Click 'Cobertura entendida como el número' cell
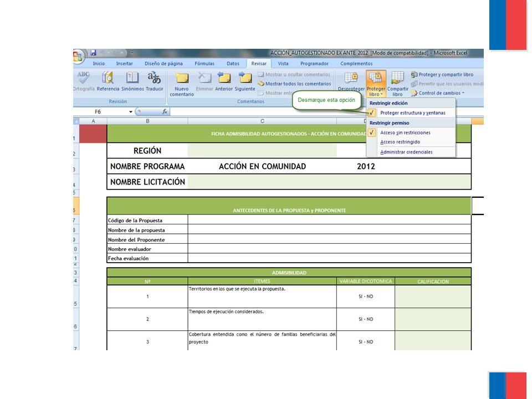The image size is (532, 399). tap(262, 341)
